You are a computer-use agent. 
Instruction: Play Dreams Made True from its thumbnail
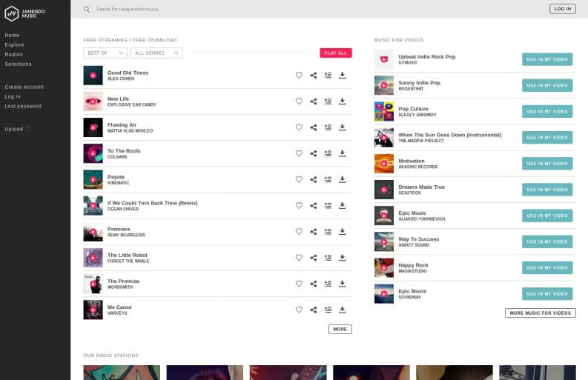point(384,190)
